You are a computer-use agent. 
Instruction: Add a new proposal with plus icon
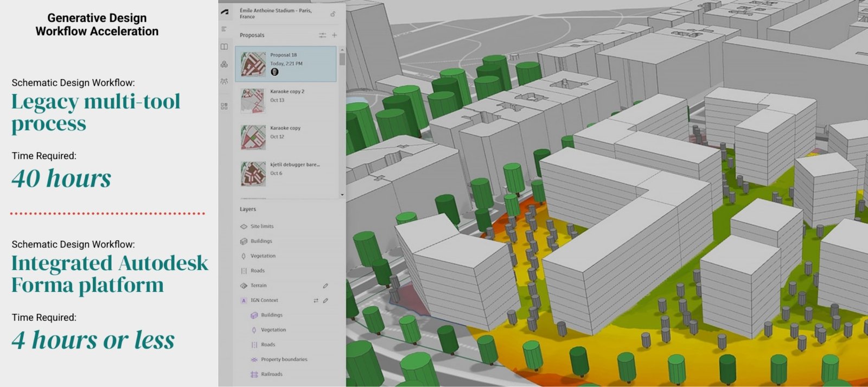tap(334, 35)
